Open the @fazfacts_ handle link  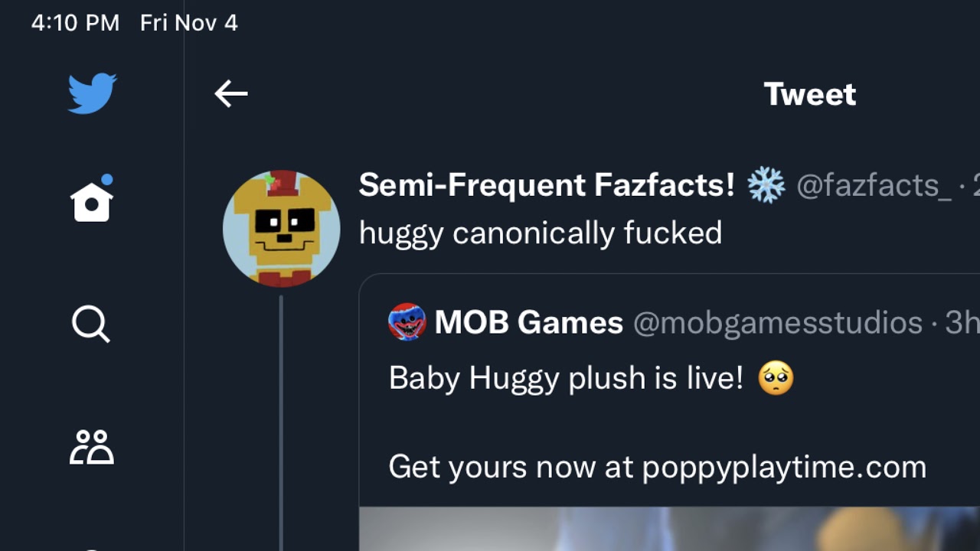(873, 185)
